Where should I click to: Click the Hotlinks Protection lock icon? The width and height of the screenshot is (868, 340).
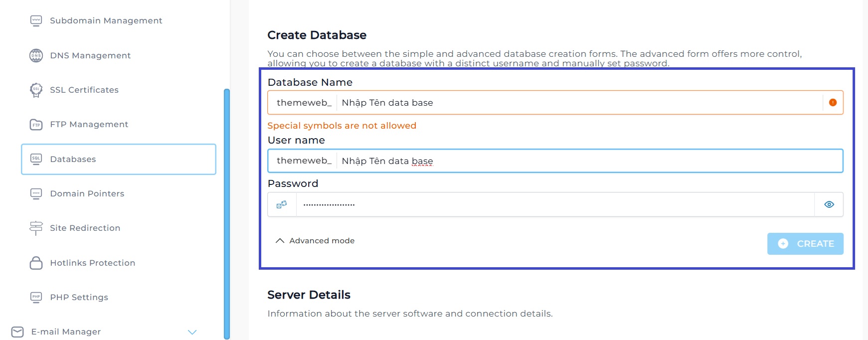click(36, 263)
